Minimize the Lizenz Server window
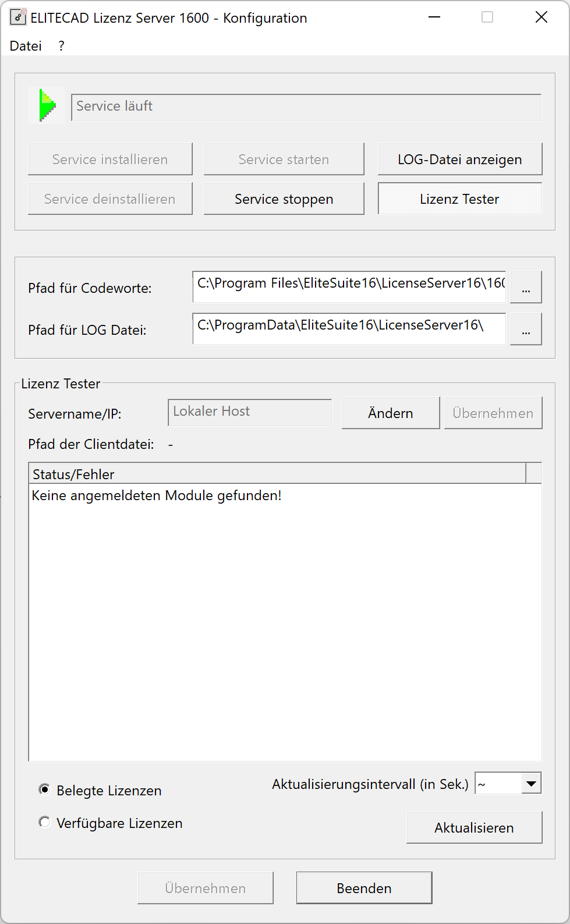Viewport: 570px width, 924px height. tap(434, 17)
